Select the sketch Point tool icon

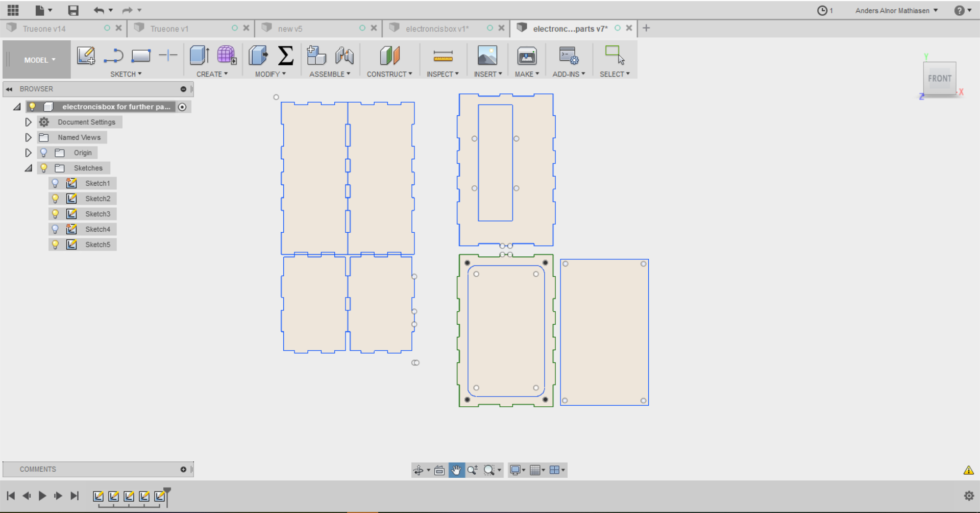[x=168, y=55]
